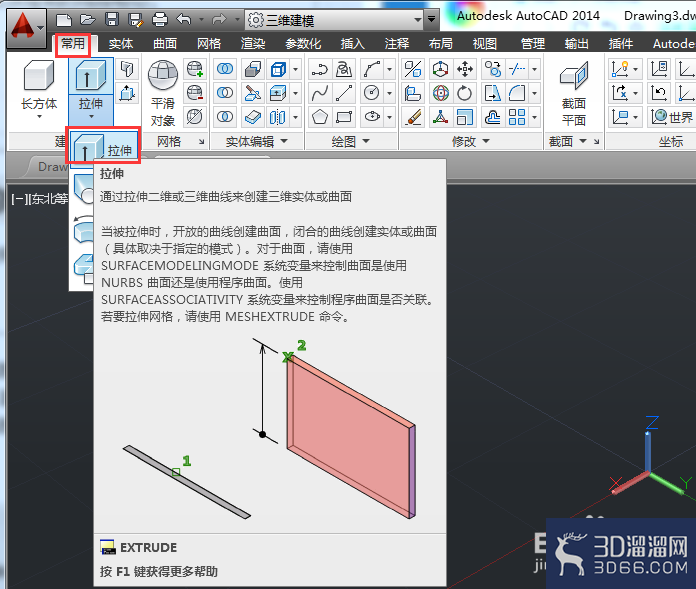Select the Polygon draw tool
Image resolution: width=696 pixels, height=589 pixels.
pyautogui.click(x=320, y=117)
